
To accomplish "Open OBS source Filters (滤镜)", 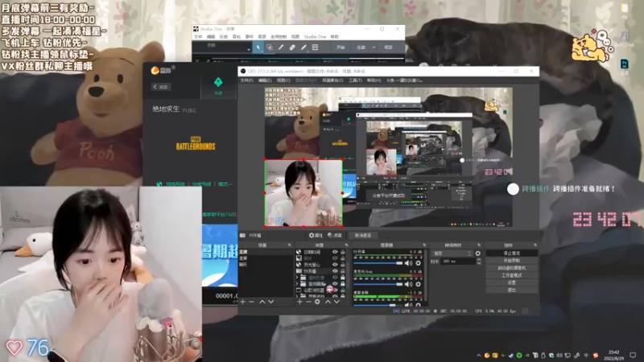I will point(335,235).
